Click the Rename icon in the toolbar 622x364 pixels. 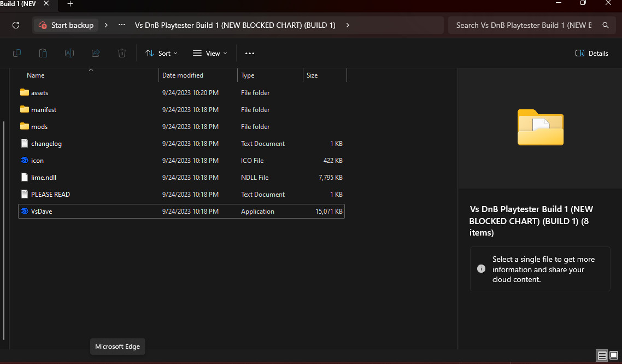point(69,53)
